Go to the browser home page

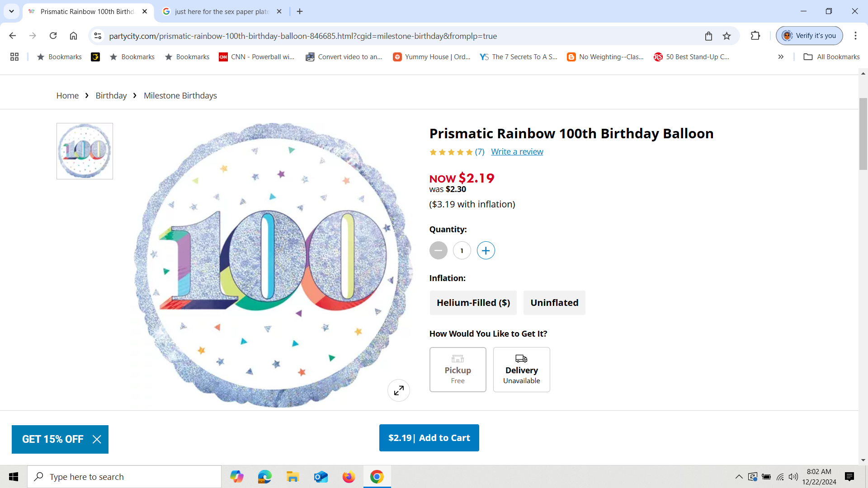tap(73, 36)
